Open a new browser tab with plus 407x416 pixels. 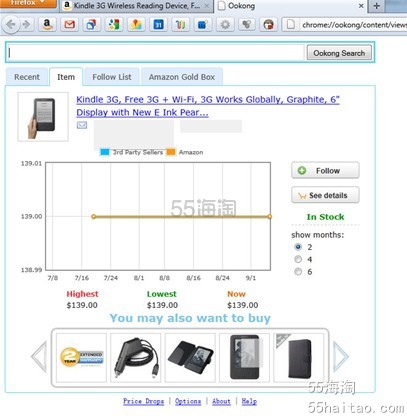tap(376, 6)
